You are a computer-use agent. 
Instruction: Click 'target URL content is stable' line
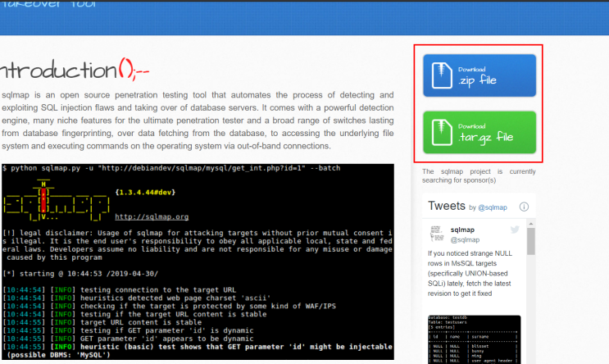click(102, 322)
